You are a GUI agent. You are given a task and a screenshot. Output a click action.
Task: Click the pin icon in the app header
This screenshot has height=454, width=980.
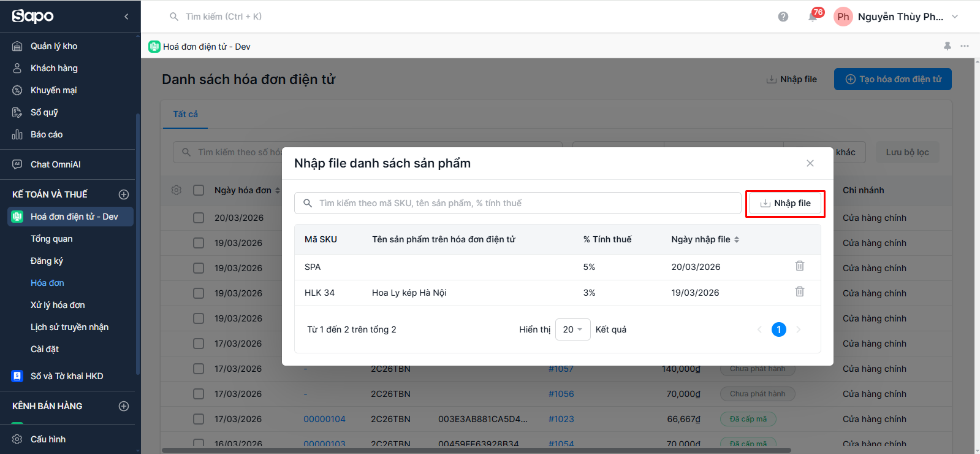(x=947, y=46)
